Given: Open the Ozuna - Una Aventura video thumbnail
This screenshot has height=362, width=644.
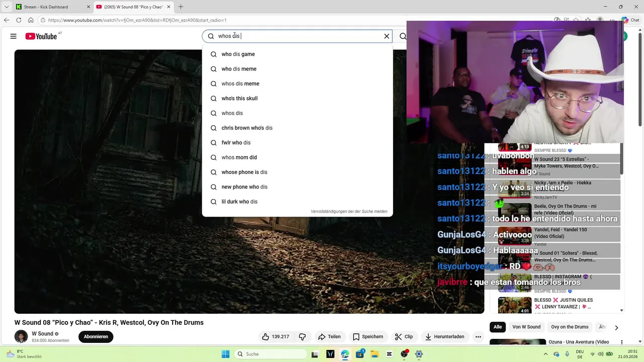Looking at the screenshot, I should tap(518, 342).
